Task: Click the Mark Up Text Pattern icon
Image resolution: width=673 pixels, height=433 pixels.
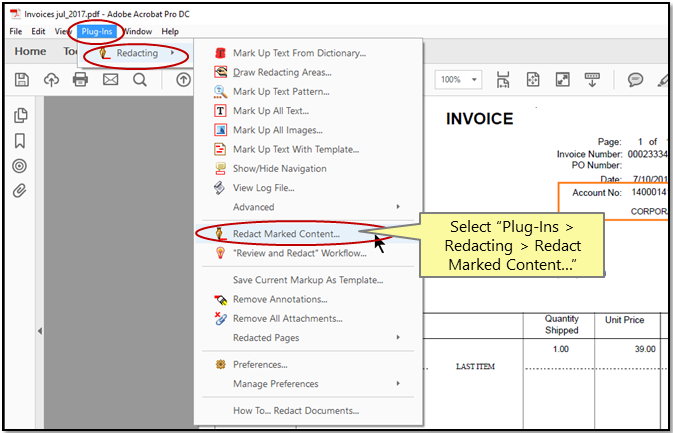Action: [x=221, y=91]
